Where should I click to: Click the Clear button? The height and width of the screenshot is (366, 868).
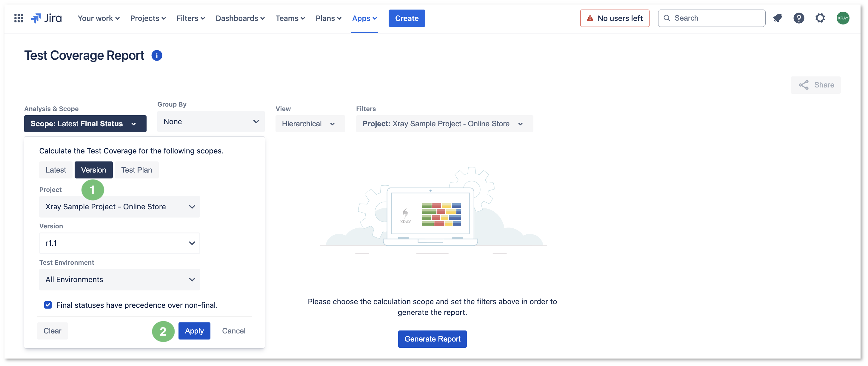click(53, 331)
